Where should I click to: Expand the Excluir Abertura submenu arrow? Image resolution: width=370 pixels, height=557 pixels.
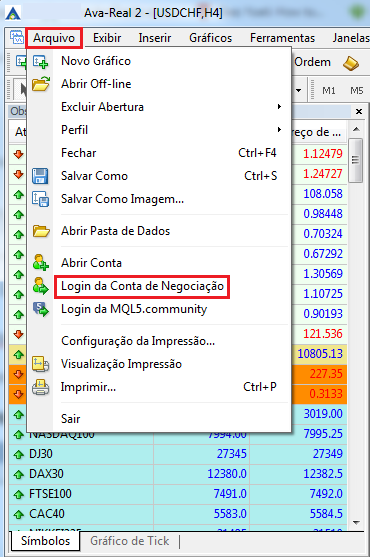pos(279,107)
